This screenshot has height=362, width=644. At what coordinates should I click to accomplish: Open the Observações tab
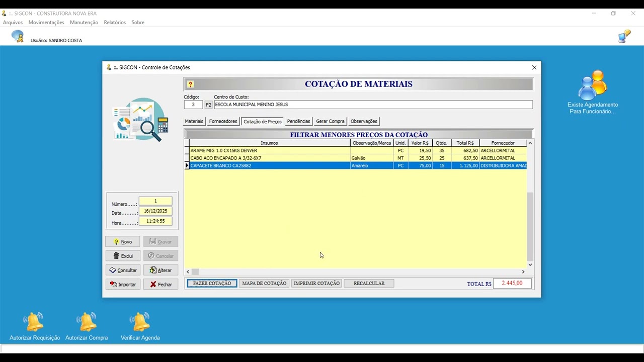(x=364, y=121)
